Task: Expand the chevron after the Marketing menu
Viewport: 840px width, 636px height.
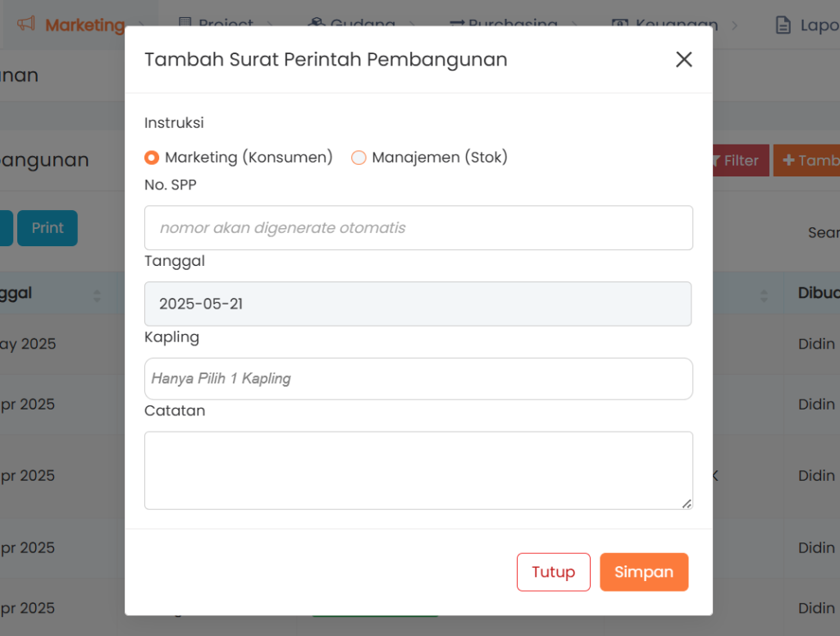Action: tap(142, 25)
